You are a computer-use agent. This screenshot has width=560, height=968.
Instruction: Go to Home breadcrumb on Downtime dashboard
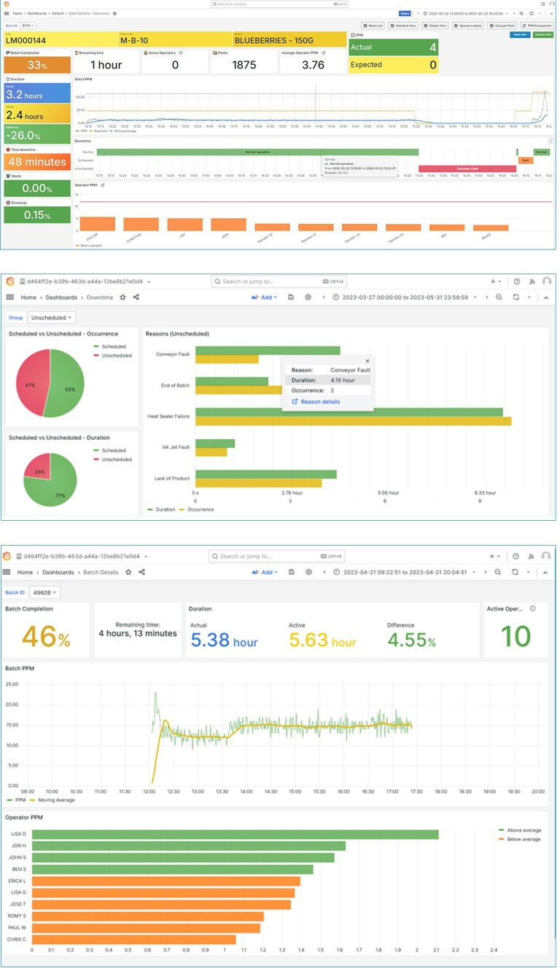click(28, 298)
